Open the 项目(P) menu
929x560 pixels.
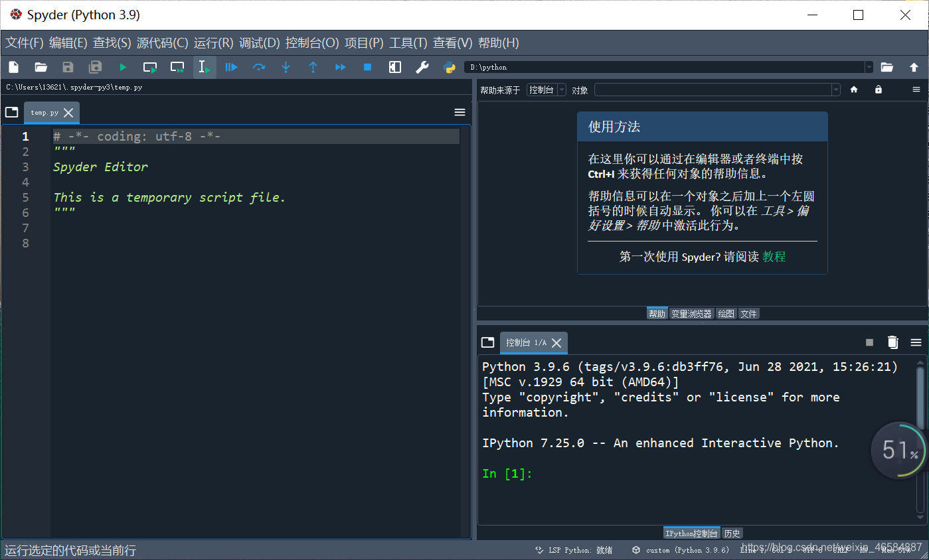tap(365, 43)
